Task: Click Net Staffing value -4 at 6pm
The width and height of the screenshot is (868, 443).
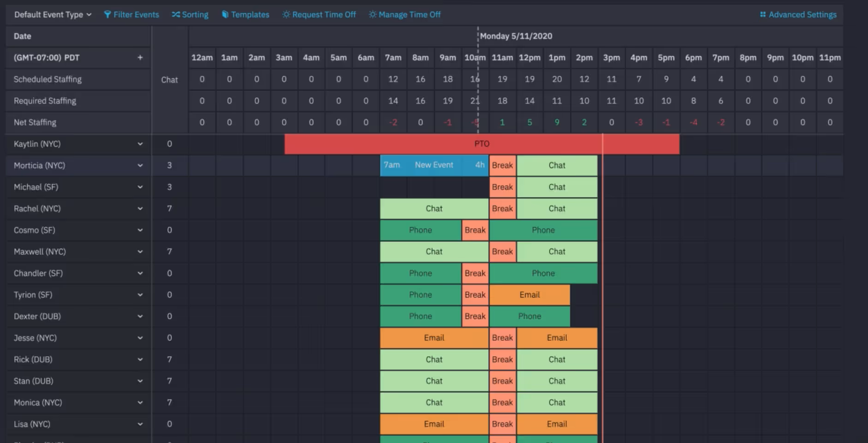Action: coord(693,122)
